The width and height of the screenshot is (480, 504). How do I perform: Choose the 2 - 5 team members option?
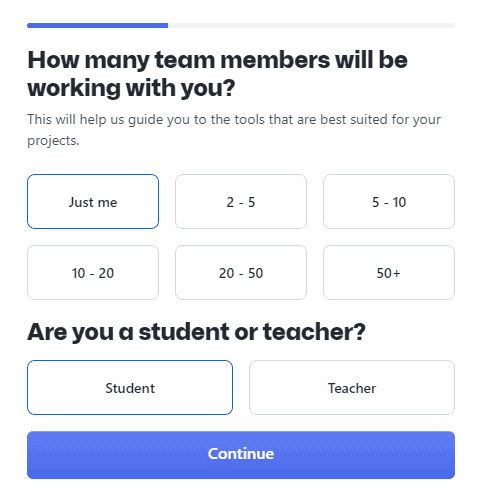coord(241,201)
